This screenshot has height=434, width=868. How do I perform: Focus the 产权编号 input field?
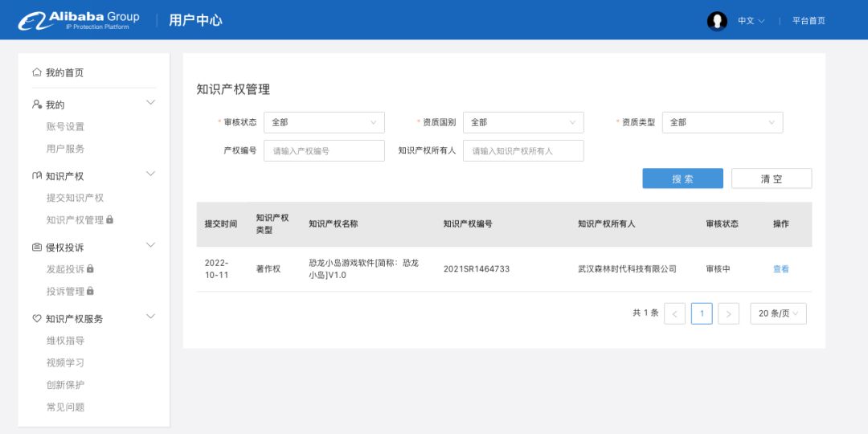324,150
